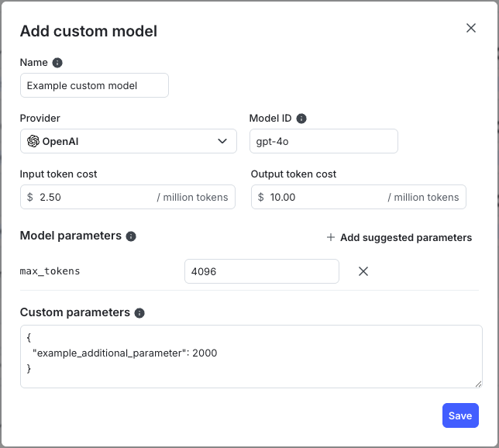499x448 pixels.
Task: Click the plus icon for suggested parameters
Action: coord(331,237)
